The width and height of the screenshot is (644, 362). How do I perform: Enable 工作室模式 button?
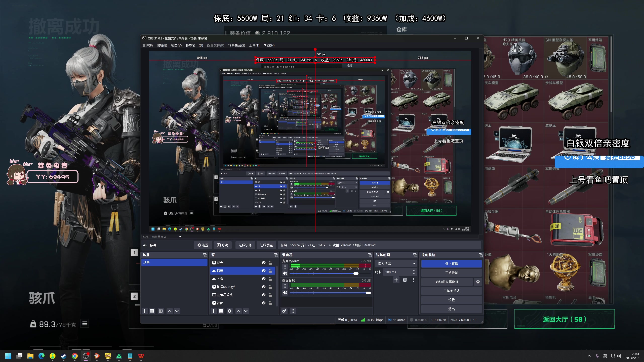click(x=452, y=291)
